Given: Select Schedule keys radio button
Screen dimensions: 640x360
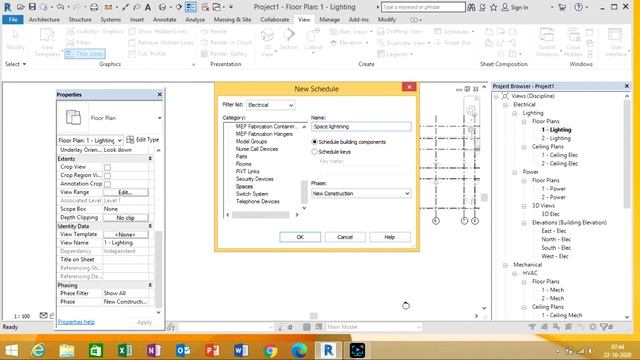Looking at the screenshot, I should [314, 151].
